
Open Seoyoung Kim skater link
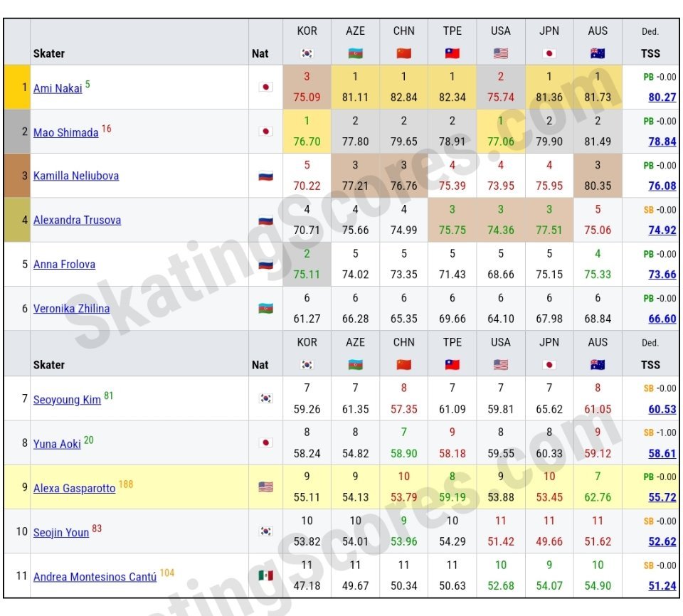pos(67,400)
